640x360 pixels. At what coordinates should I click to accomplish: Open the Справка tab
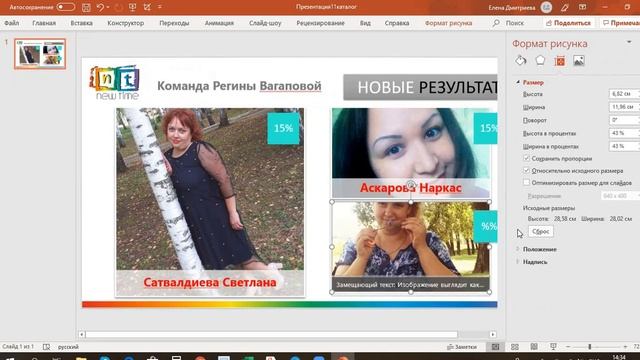click(x=397, y=23)
